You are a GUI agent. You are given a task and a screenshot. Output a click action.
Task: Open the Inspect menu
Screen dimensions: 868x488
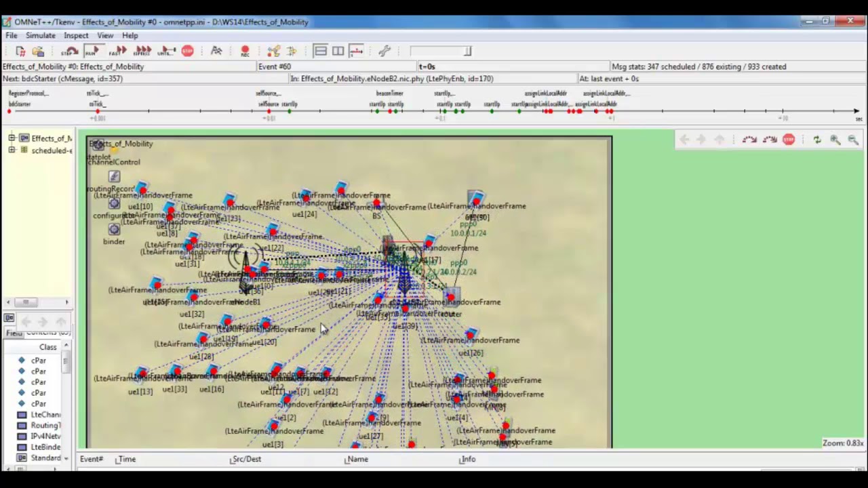[76, 35]
